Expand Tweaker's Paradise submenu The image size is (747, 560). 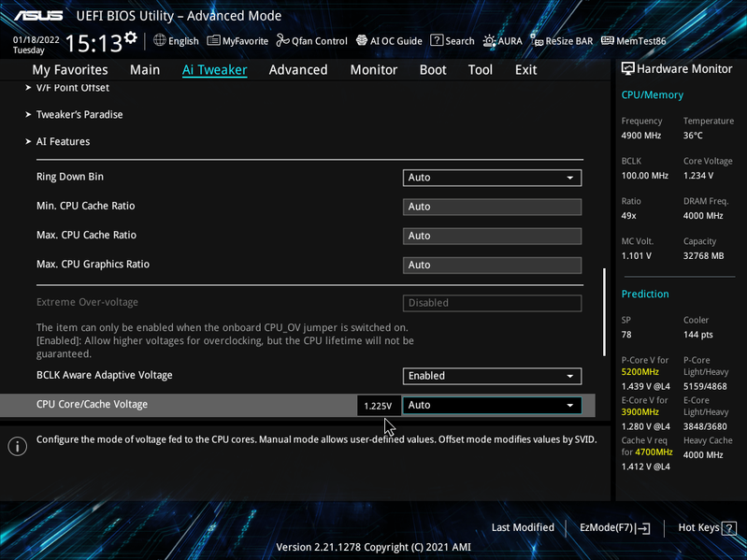click(74, 115)
